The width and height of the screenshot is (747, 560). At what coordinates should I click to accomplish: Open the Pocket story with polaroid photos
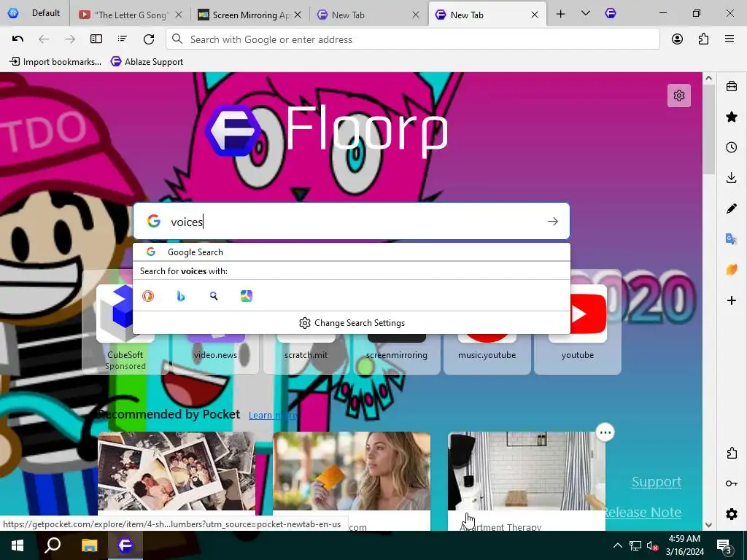tap(177, 473)
